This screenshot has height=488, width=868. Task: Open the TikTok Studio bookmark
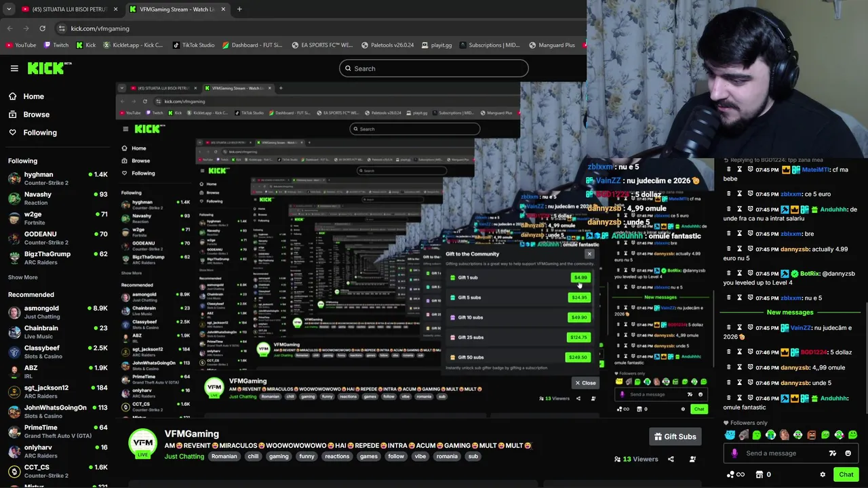pos(193,45)
